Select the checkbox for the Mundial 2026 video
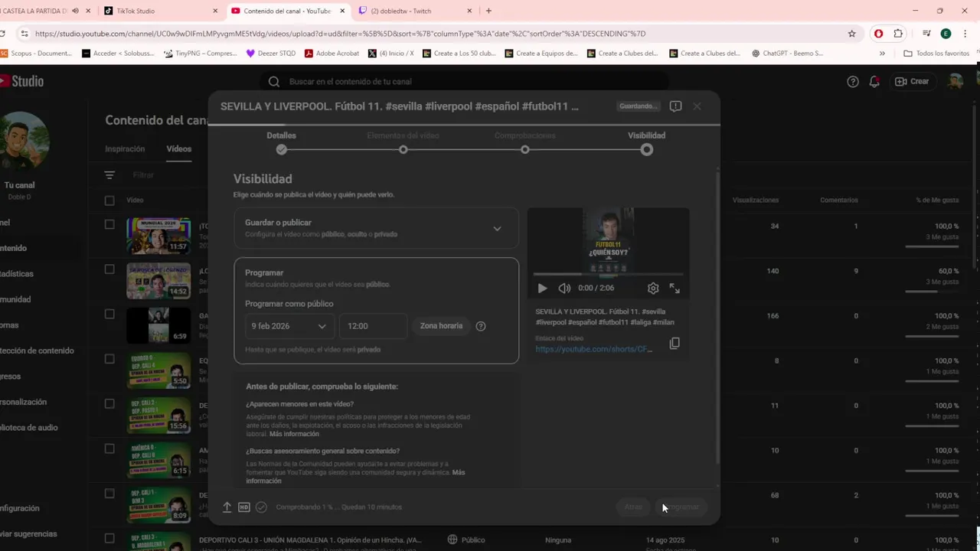The height and width of the screenshot is (551, 980). (x=109, y=224)
